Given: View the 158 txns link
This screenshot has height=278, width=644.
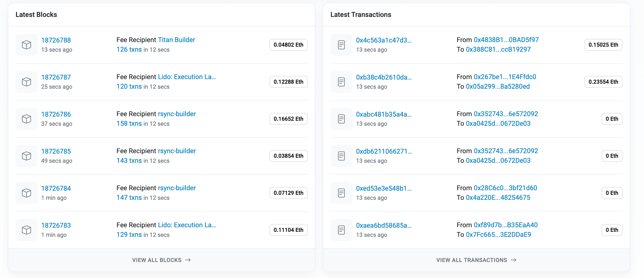Looking at the screenshot, I should 129,123.
